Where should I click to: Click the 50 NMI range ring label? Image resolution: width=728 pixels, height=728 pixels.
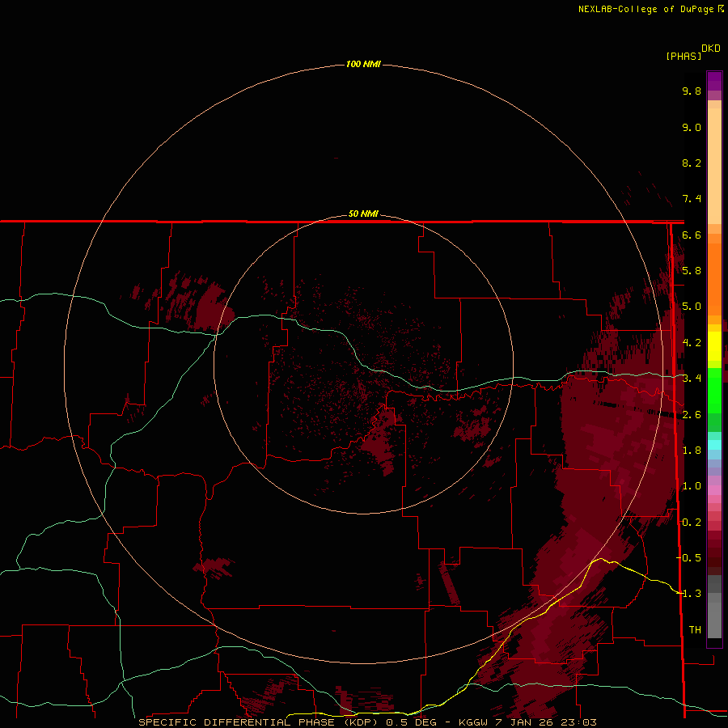coord(363,214)
